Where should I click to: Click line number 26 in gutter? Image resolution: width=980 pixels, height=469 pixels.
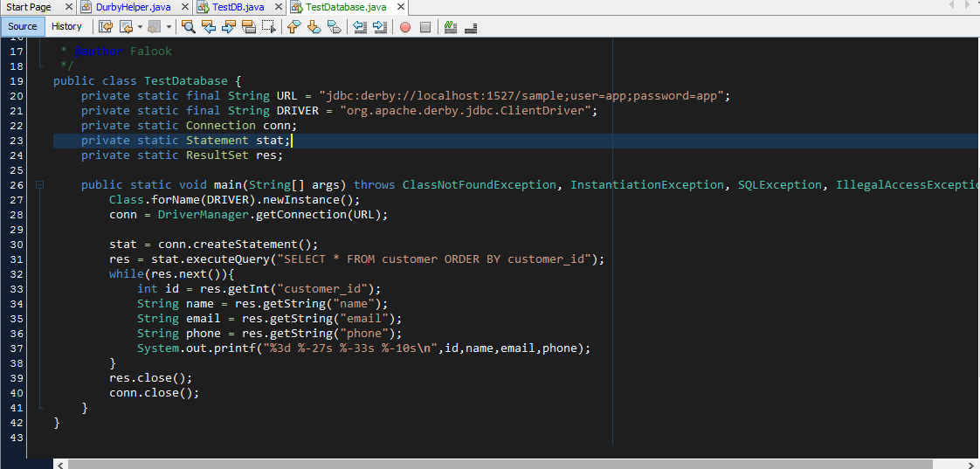point(17,185)
